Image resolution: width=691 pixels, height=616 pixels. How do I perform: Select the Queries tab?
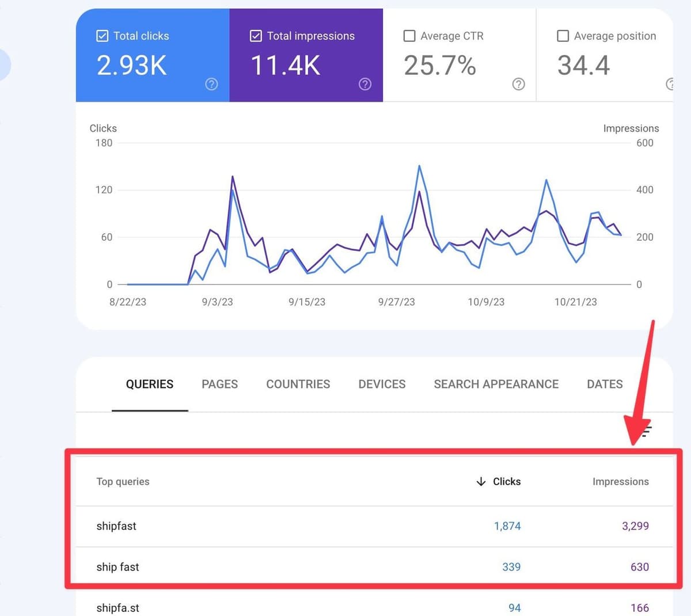point(150,384)
